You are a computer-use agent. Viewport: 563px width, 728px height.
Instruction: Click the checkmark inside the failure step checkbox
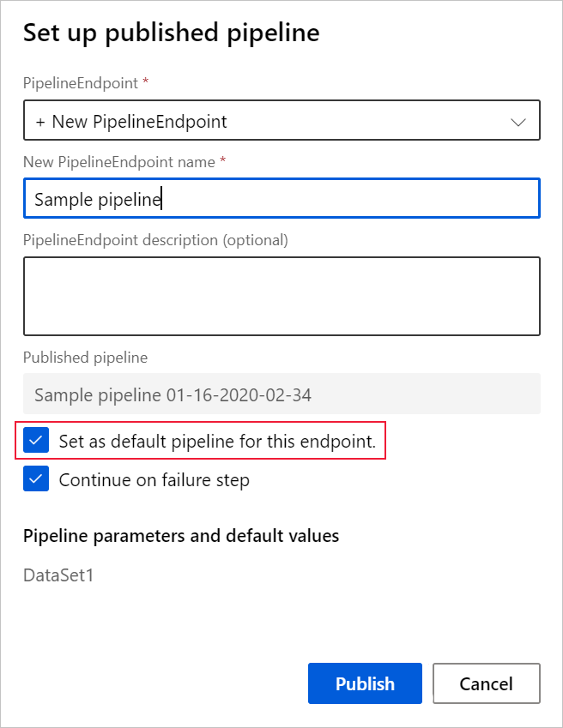[x=35, y=479]
